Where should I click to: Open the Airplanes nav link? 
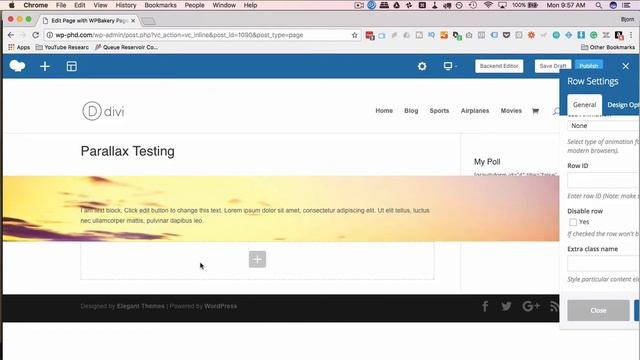pos(475,111)
